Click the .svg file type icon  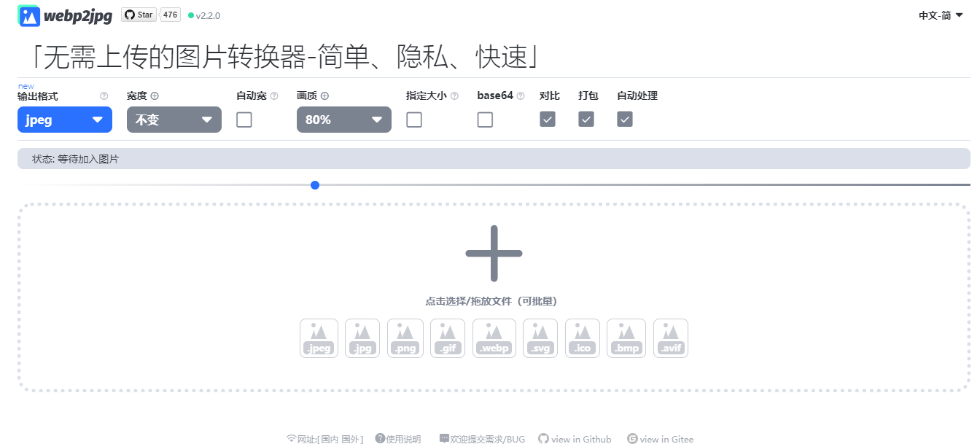point(540,338)
